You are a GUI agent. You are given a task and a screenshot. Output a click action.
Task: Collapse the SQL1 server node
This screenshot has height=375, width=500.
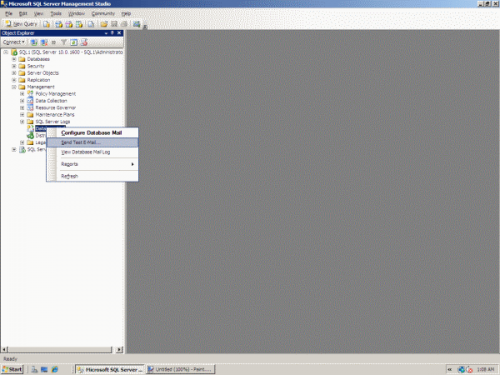(6, 52)
